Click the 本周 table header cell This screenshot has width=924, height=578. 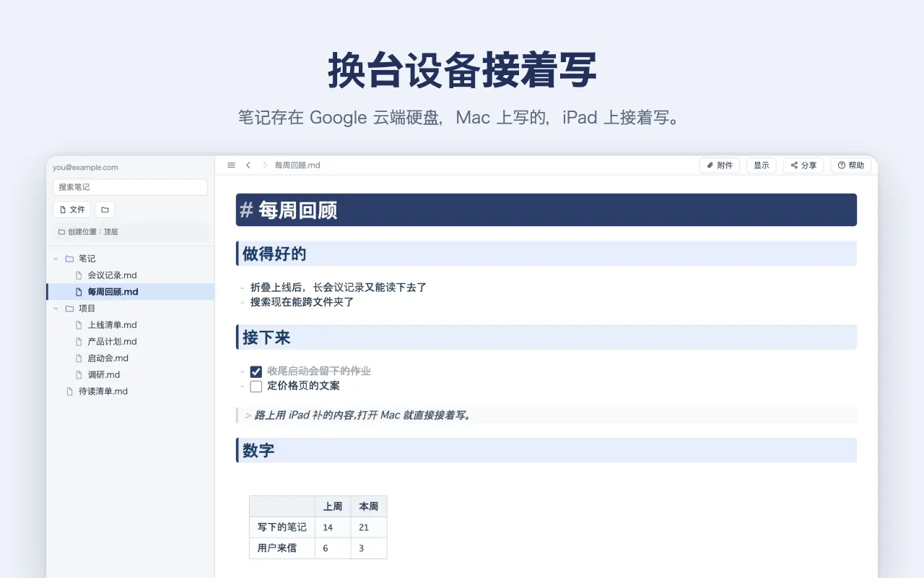pyautogui.click(x=369, y=506)
